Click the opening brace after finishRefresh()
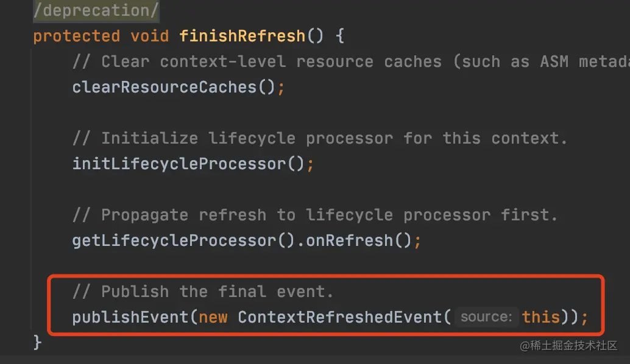Viewport: 630px width, 364px height. coord(340,36)
